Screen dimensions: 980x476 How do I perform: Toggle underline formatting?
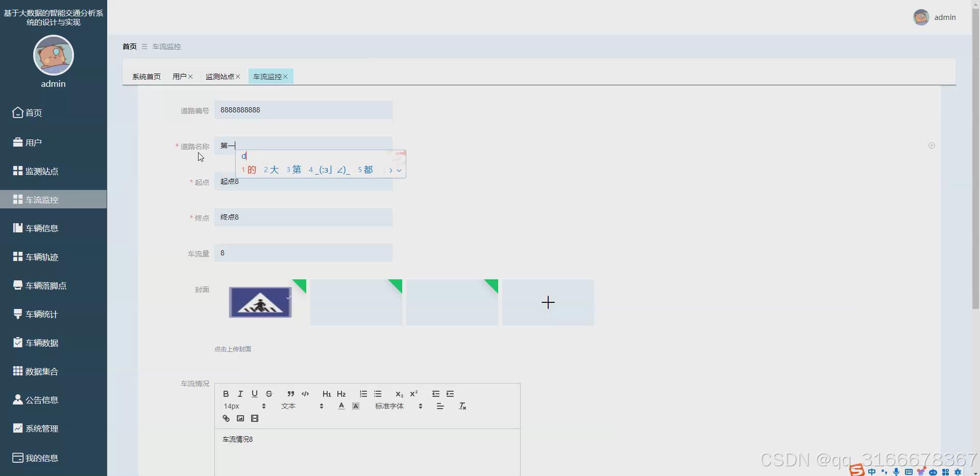pyautogui.click(x=254, y=394)
